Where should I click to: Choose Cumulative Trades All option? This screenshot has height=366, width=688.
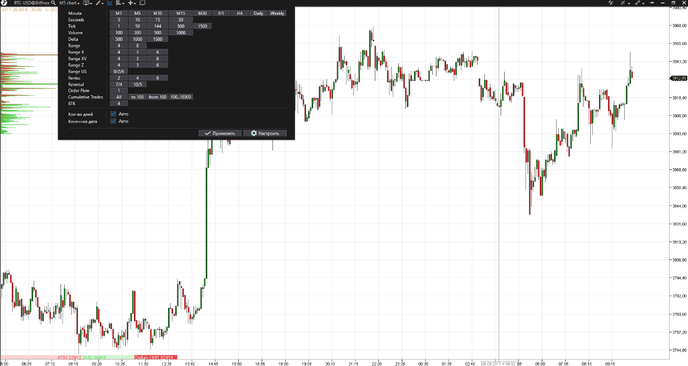(x=118, y=97)
